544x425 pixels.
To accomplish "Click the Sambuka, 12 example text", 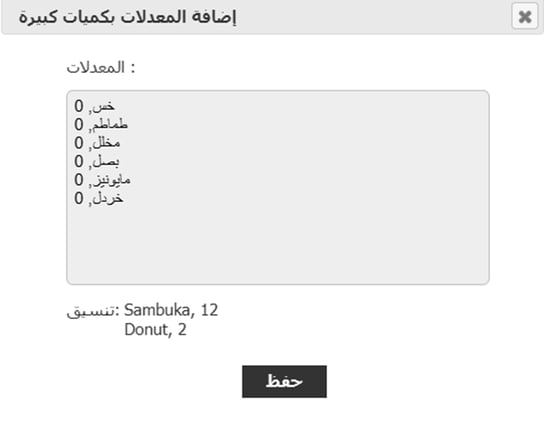I will pyautogui.click(x=171, y=310).
